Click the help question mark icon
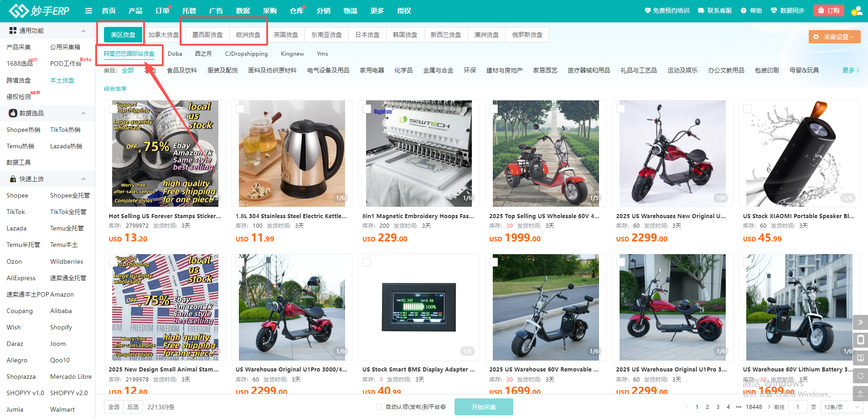 pos(744,10)
